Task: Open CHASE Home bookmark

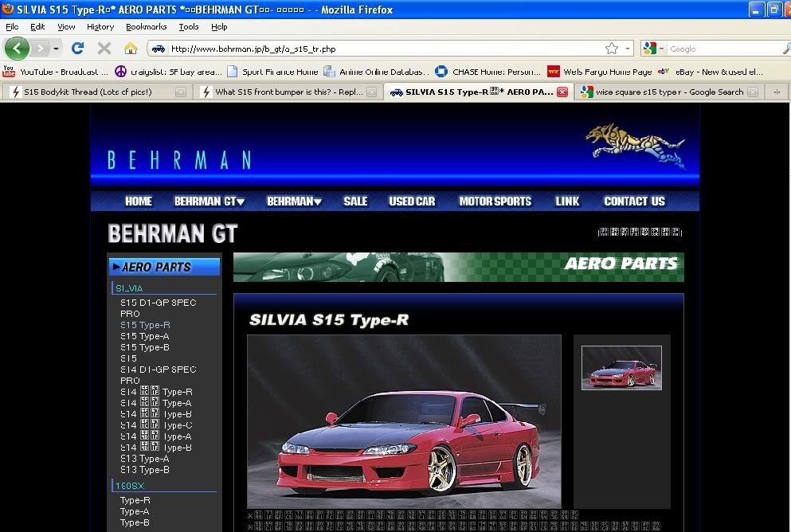Action: pos(488,72)
